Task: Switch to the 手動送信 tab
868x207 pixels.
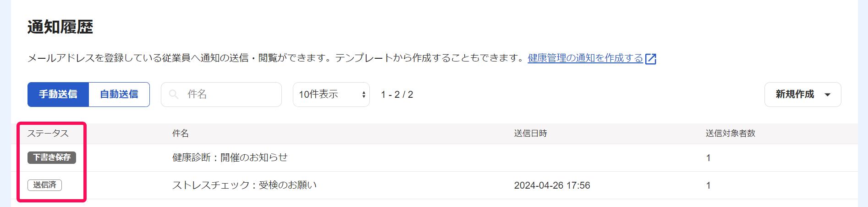Action: [x=58, y=95]
